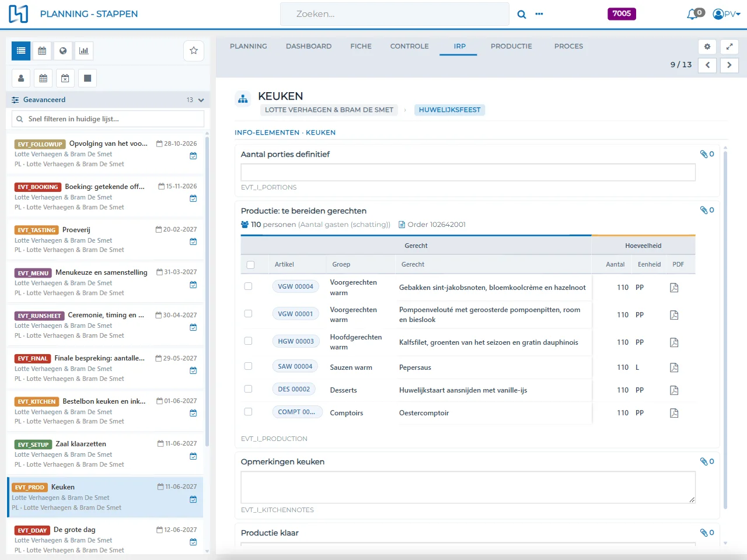
Task: Click the Aantal porties definitief input
Action: click(468, 172)
